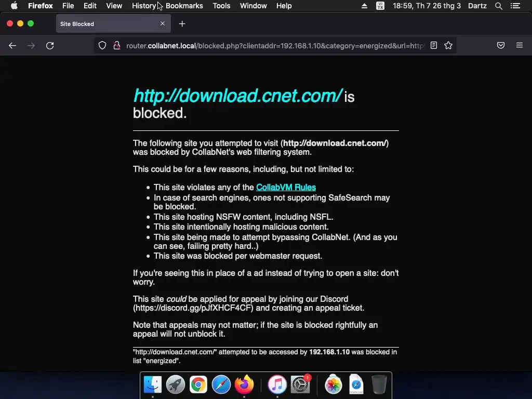The image size is (532, 399).
Task: Open the Bookmarks menu
Action: pyautogui.click(x=184, y=6)
